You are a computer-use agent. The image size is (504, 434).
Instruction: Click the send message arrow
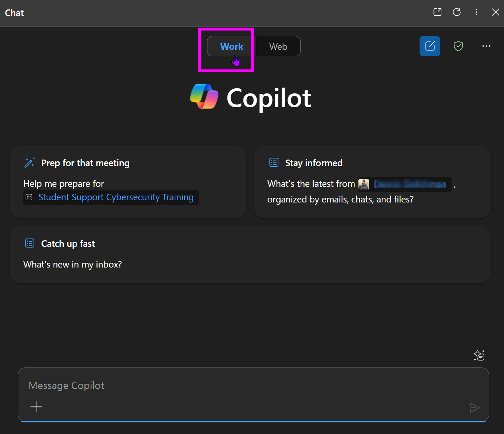click(x=474, y=407)
